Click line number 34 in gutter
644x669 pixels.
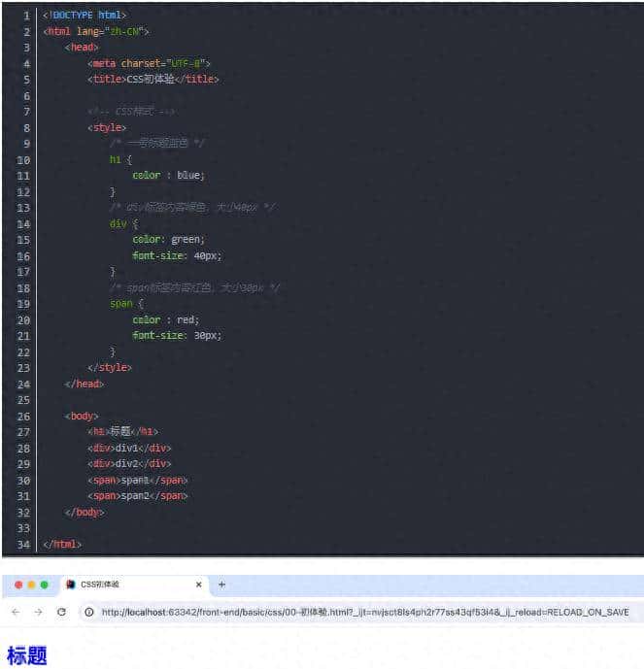[x=23, y=545]
